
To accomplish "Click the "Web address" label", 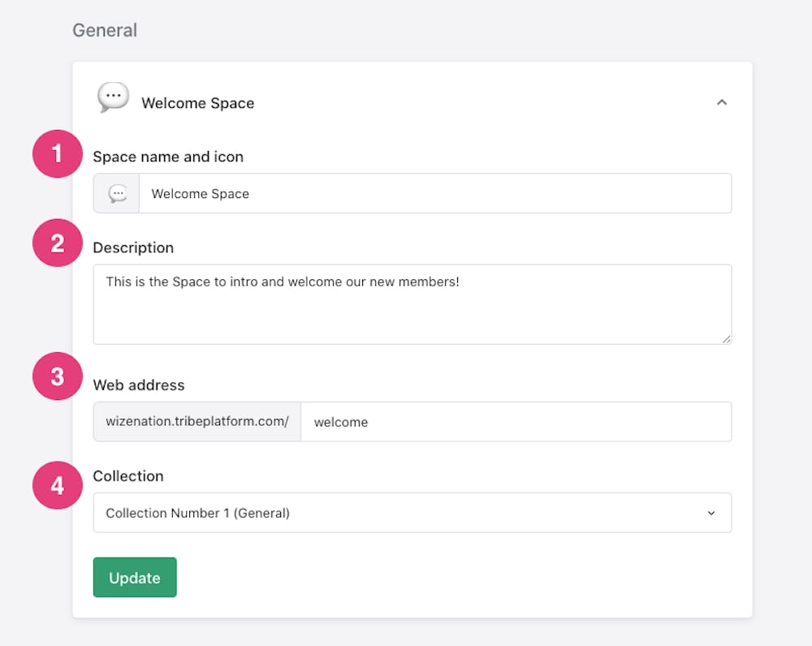I will pos(139,385).
